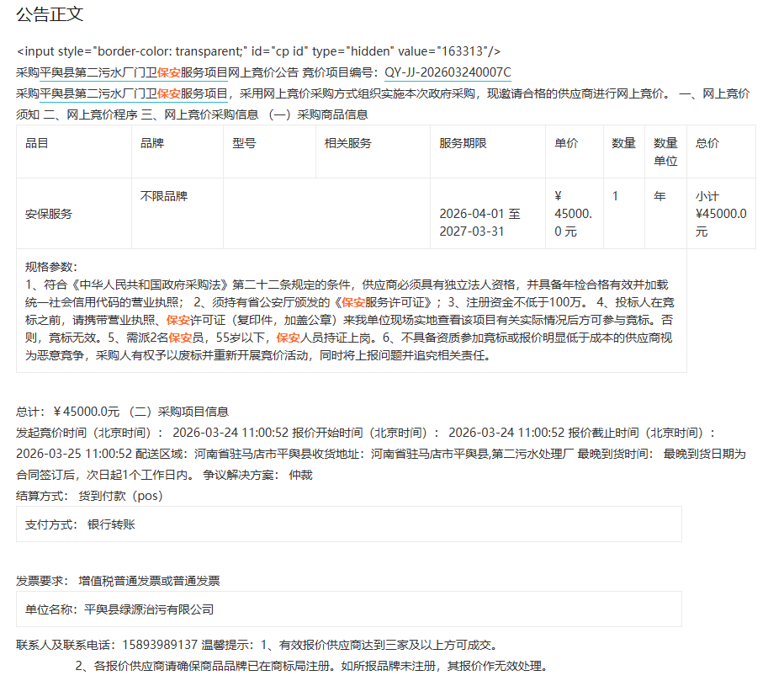Click the 品目 column header
Viewport: 784px width, 697px height.
click(37, 144)
